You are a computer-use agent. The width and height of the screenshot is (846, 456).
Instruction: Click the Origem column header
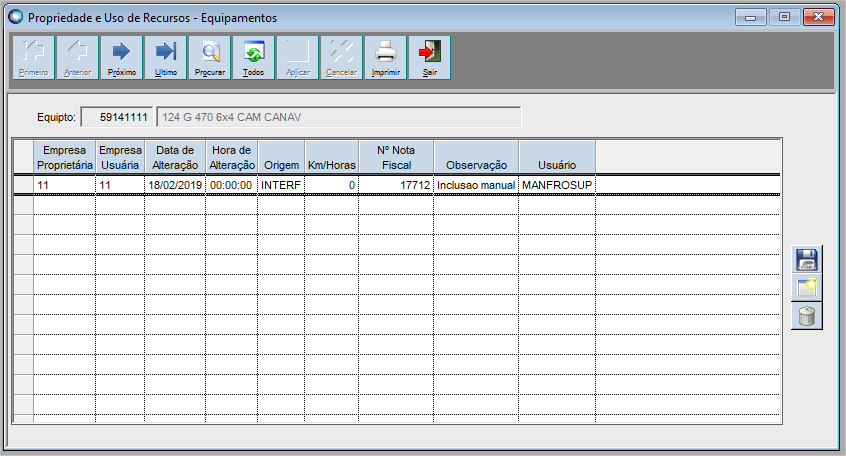281,157
